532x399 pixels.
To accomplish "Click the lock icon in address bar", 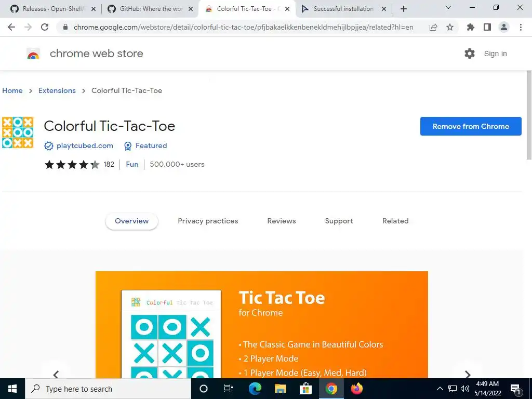I will pos(65,27).
